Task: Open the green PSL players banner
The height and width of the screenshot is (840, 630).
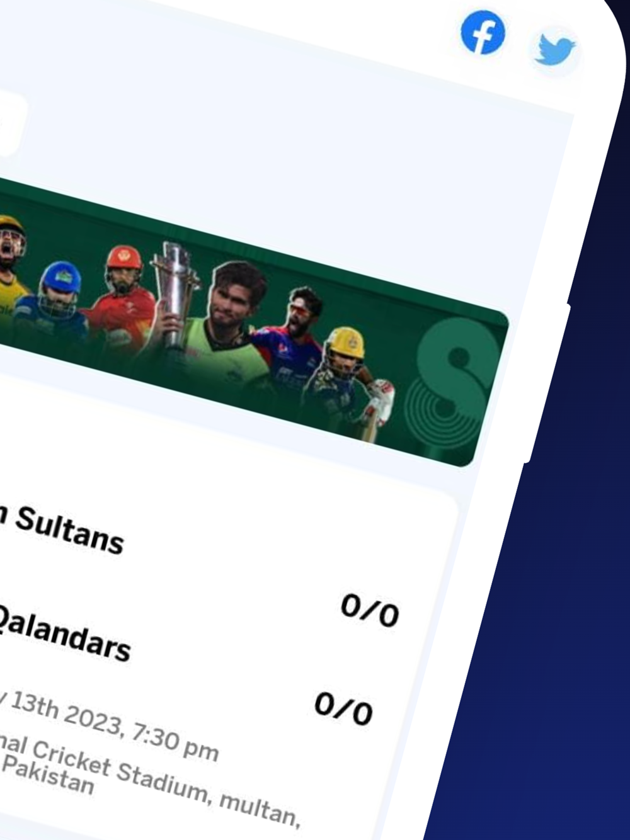Action: point(252,321)
